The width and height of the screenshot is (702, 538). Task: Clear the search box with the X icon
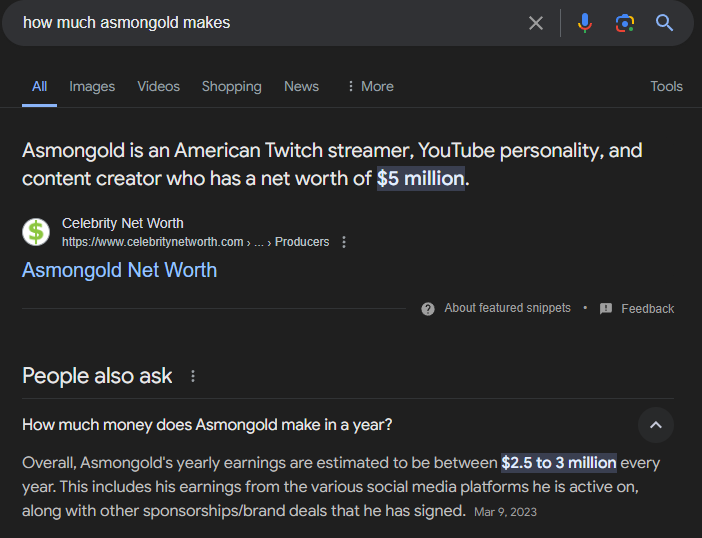[x=536, y=23]
